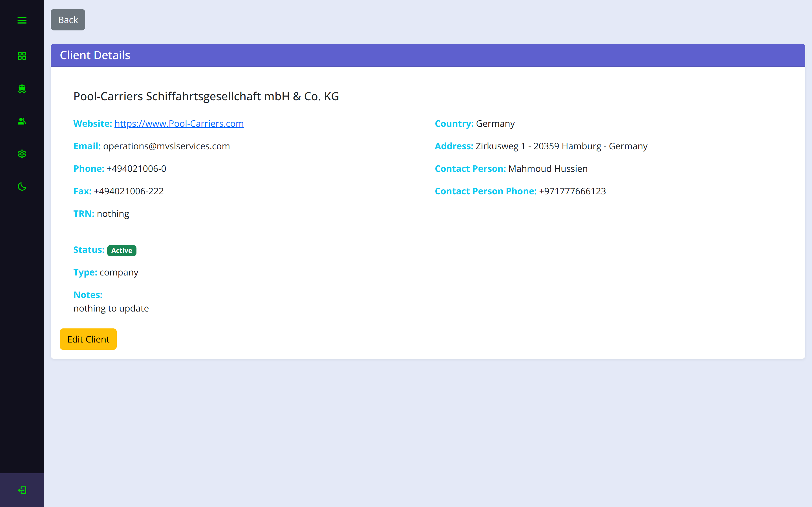Click the operations email address
Image resolution: width=812 pixels, height=507 pixels.
166,146
